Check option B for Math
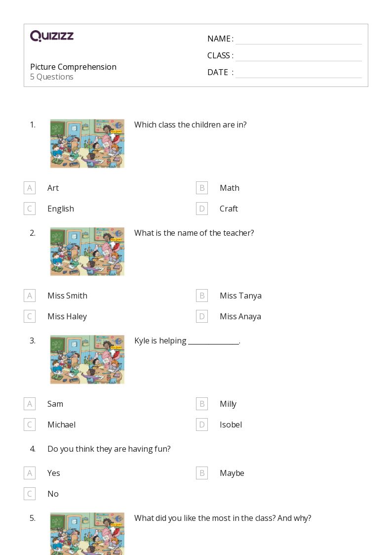 point(202,188)
